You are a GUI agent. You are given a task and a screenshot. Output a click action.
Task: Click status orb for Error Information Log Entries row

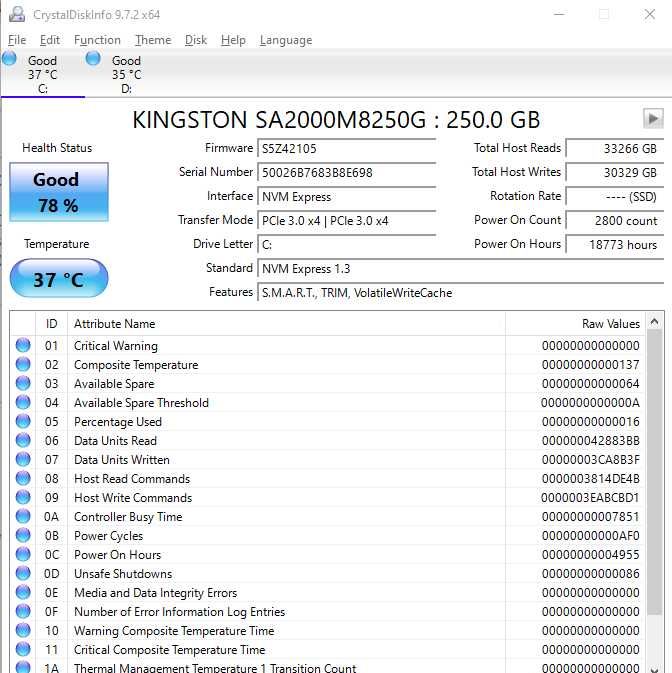click(x=23, y=611)
